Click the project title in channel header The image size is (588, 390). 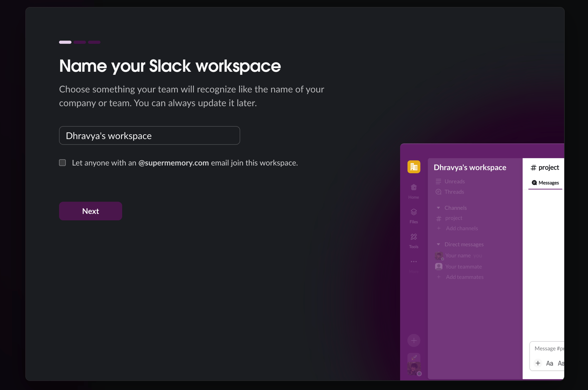click(549, 167)
